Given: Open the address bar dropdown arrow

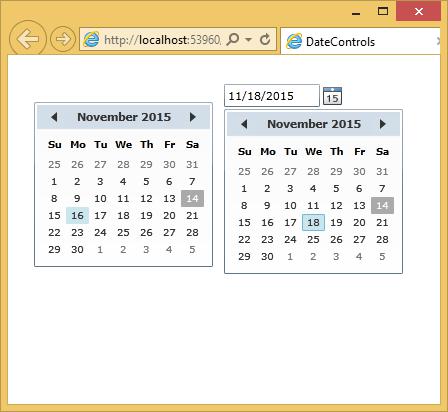Looking at the screenshot, I should coord(248,39).
